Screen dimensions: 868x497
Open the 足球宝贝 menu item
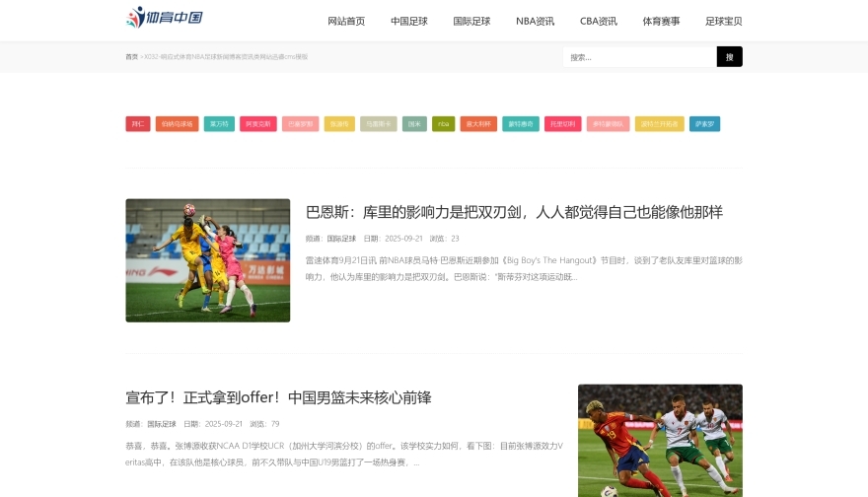(723, 21)
